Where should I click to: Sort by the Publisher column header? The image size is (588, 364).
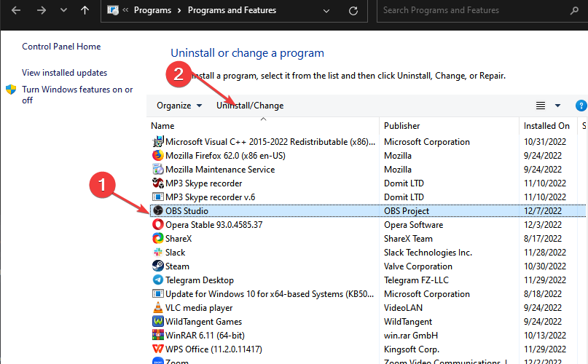pos(401,126)
